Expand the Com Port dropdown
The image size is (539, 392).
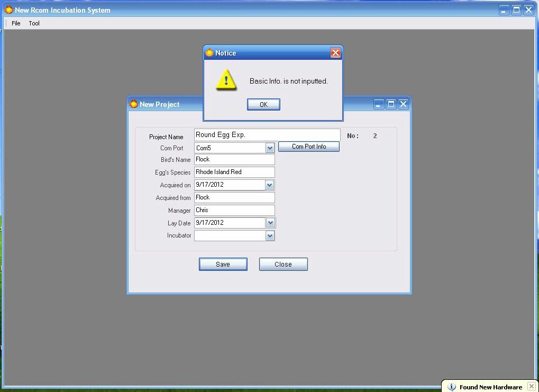coord(270,148)
